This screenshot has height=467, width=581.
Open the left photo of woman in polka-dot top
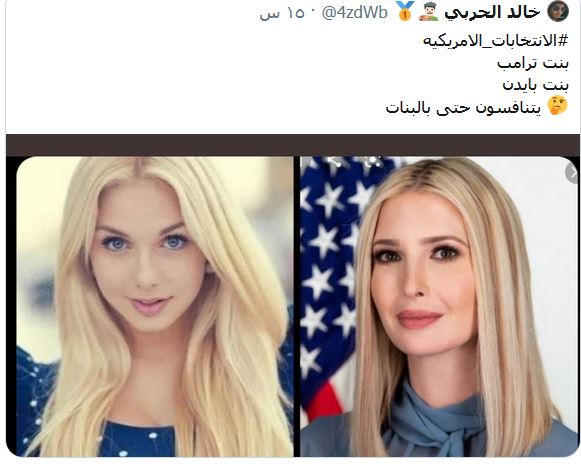pos(155,307)
